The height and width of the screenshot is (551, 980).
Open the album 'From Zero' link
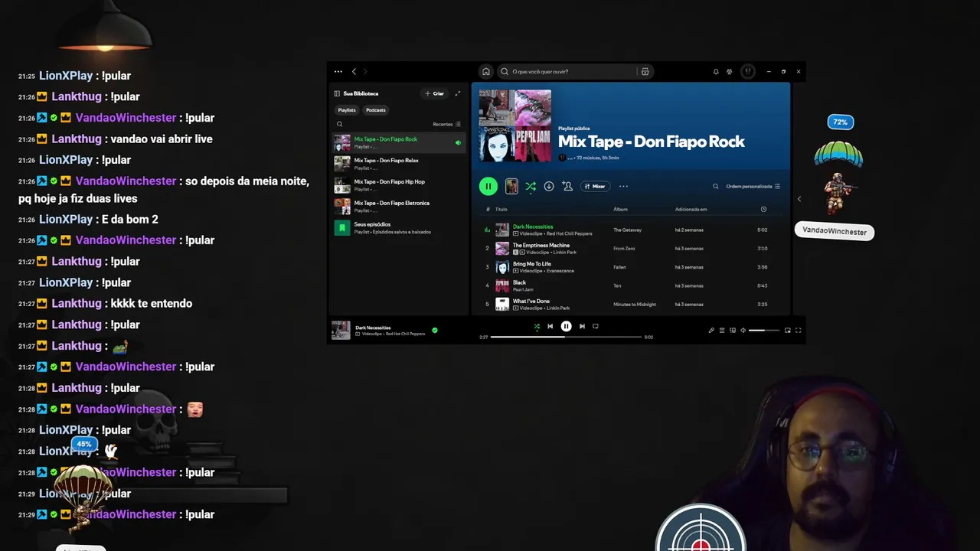tap(624, 248)
